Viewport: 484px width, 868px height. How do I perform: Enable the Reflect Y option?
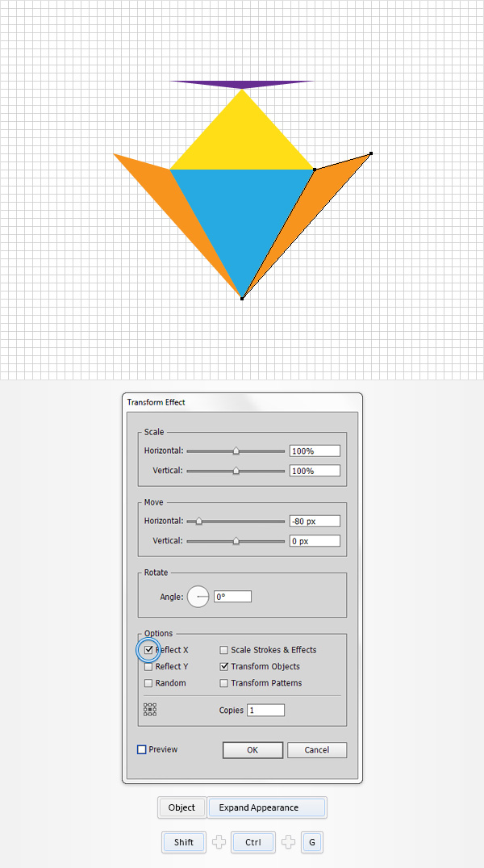(x=148, y=666)
